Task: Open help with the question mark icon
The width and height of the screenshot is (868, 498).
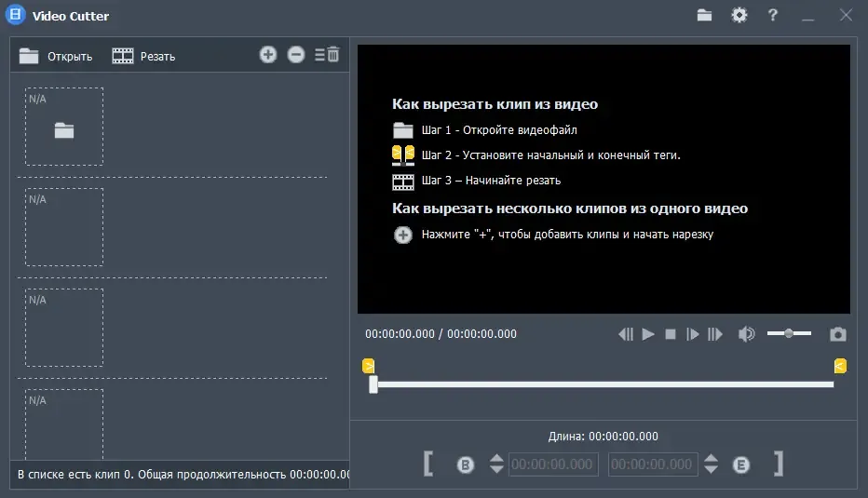Action: point(773,15)
